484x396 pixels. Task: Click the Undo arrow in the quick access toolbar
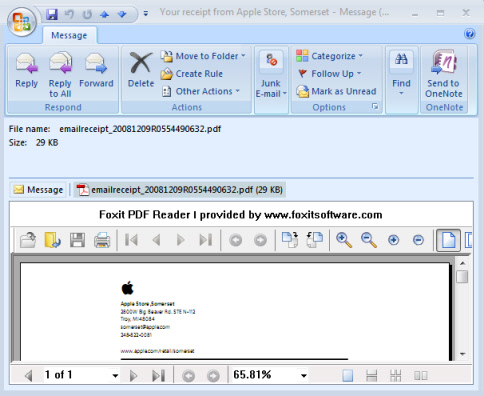point(69,14)
